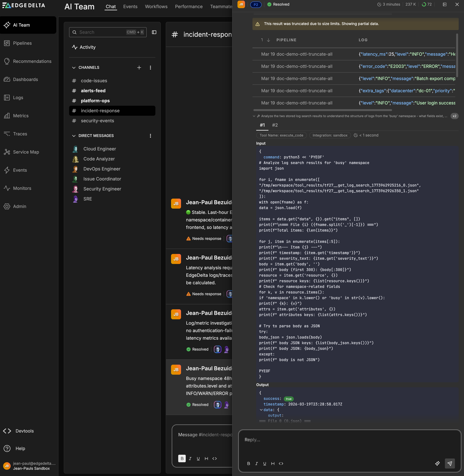The height and width of the screenshot is (476, 464).
Task: Click the Resolved status badge
Action: (278, 4)
